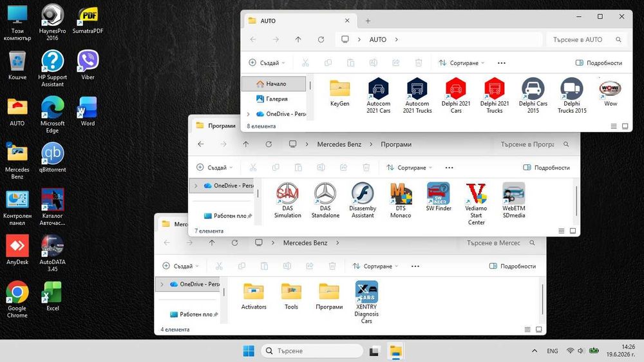The height and width of the screenshot is (362, 644).
Task: Select Activators folder in Mercedes Benz window
Action: click(253, 296)
